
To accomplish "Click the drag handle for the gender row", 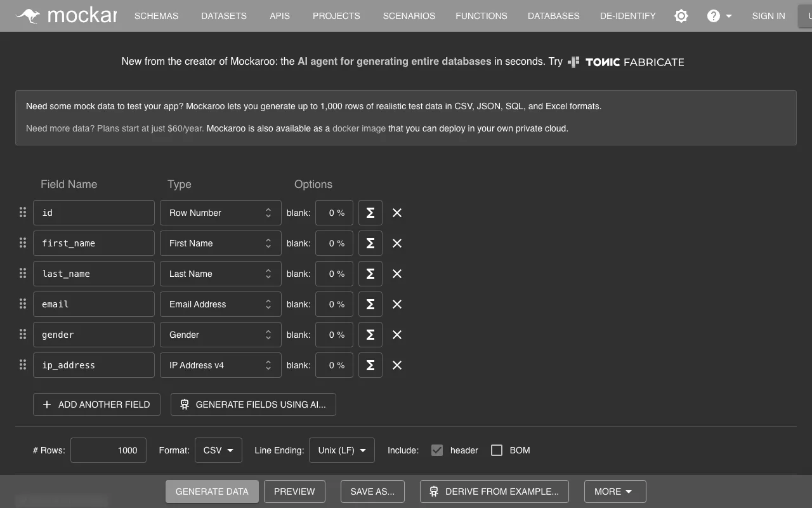I will pyautogui.click(x=23, y=335).
